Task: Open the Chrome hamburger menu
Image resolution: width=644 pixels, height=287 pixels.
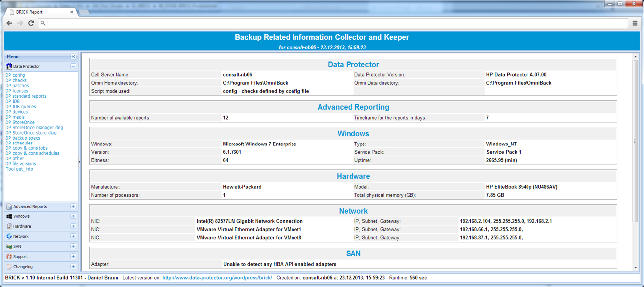Action: click(635, 23)
